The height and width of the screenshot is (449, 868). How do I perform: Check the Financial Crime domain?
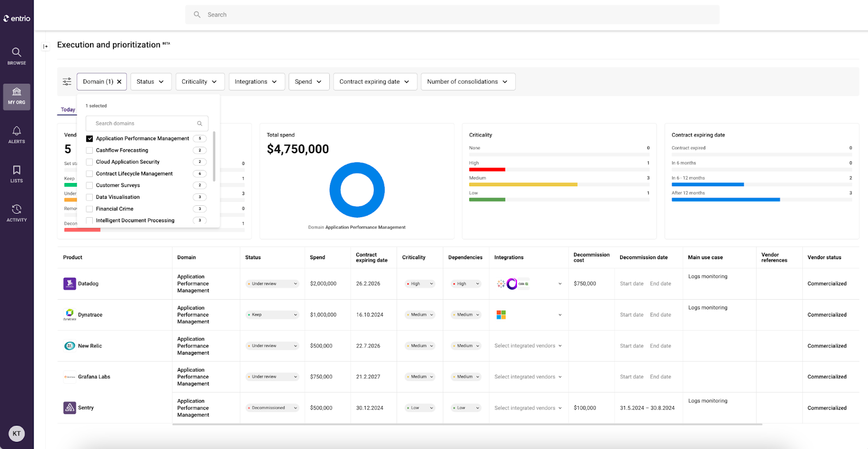pos(90,208)
